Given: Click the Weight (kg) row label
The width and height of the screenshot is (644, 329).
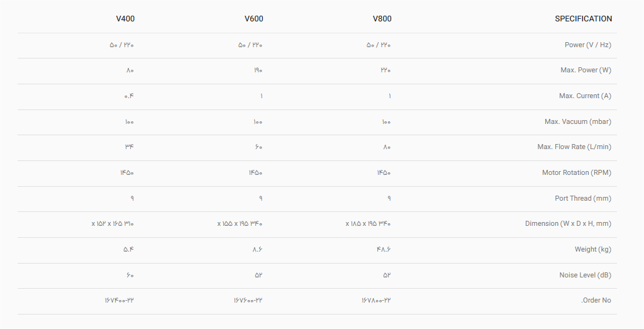Looking at the screenshot, I should click(x=592, y=249).
